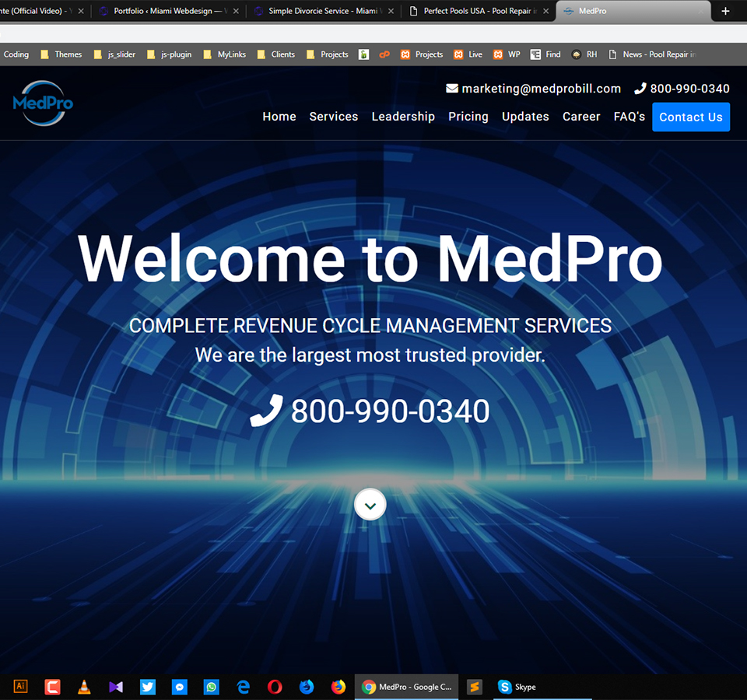Screen dimensions: 747x700
Task: Open Sublime Text from the taskbar
Action: tap(475, 687)
